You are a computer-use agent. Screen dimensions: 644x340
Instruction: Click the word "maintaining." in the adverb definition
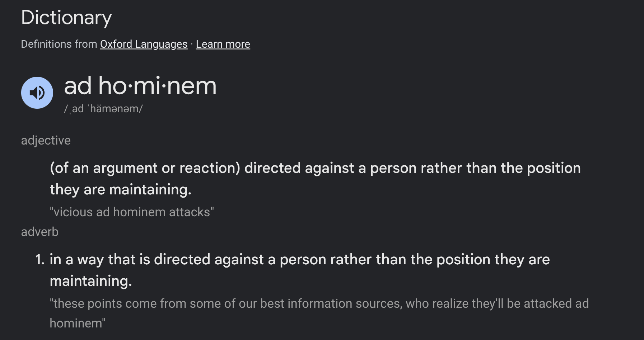coord(91,281)
